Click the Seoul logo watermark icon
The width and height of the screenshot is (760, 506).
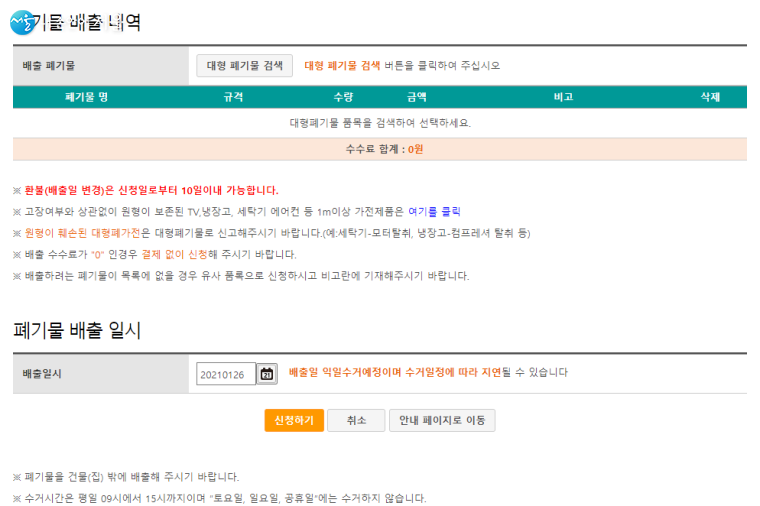click(24, 21)
